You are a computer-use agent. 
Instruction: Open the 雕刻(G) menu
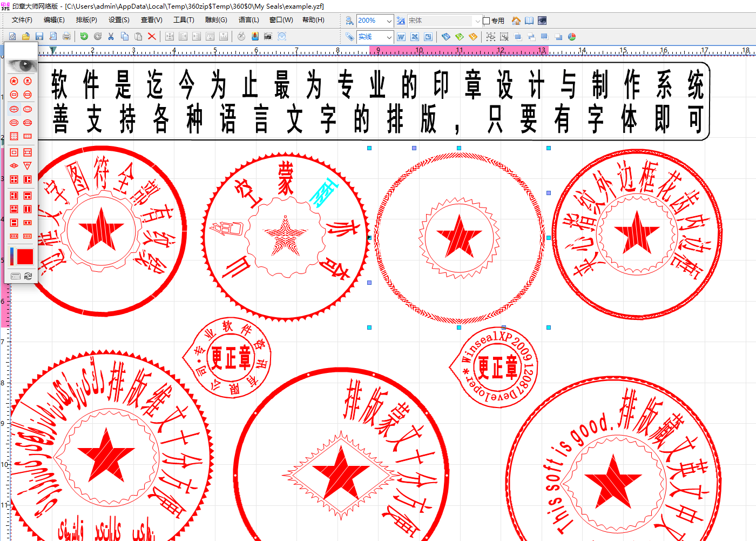tap(216, 20)
